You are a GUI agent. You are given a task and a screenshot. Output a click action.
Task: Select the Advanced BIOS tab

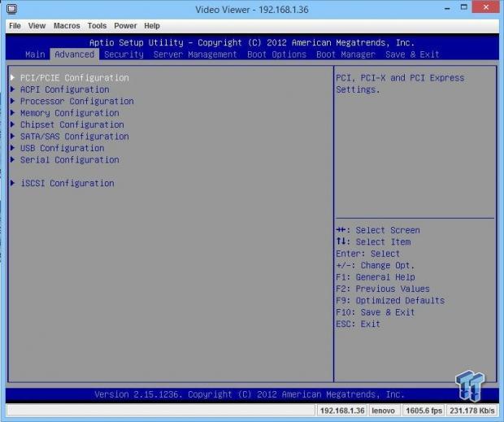point(74,54)
